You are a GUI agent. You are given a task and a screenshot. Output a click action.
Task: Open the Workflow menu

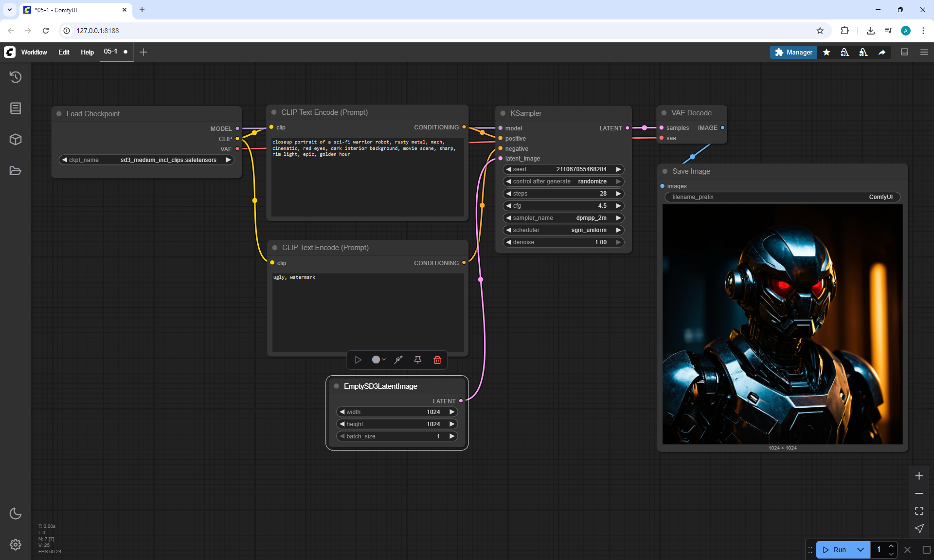pos(34,52)
